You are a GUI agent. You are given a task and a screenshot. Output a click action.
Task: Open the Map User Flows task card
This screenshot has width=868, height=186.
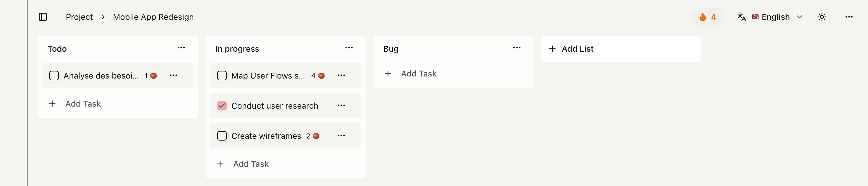pos(268,76)
